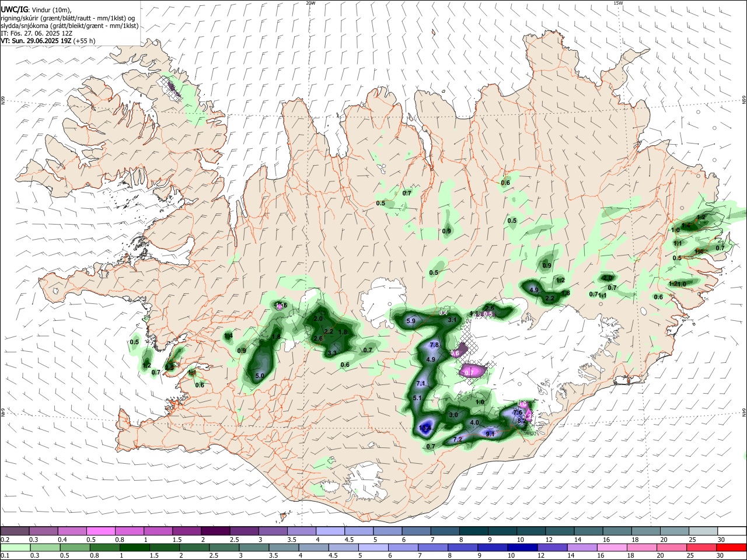Click the '0.1' label in the rain legend
This screenshot has width=747, height=560.
pyautogui.click(x=5, y=556)
